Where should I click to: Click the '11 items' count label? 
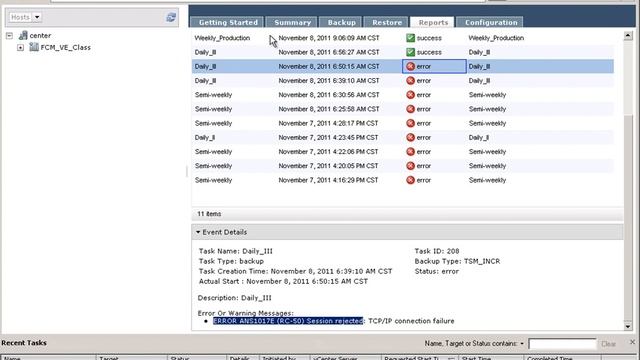209,214
